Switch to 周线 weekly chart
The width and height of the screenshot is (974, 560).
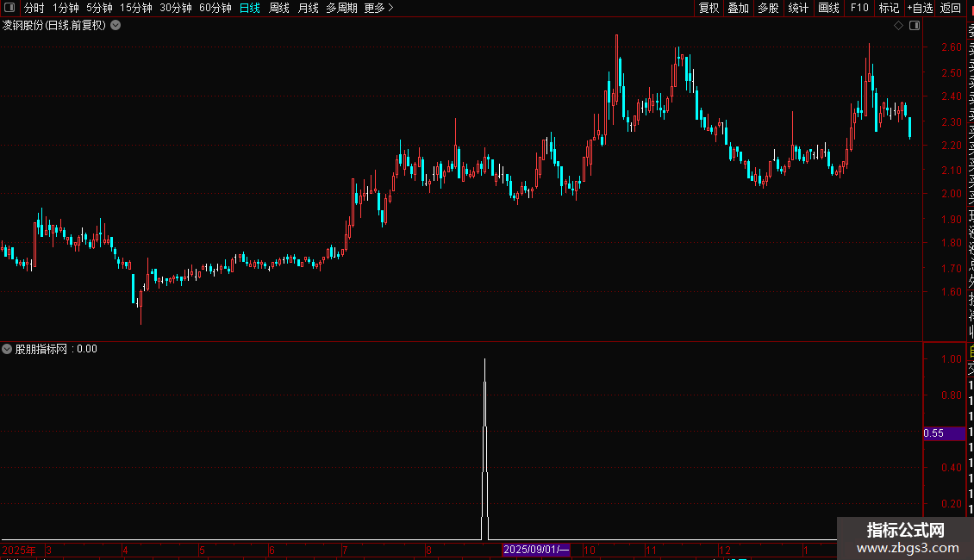coord(279,8)
